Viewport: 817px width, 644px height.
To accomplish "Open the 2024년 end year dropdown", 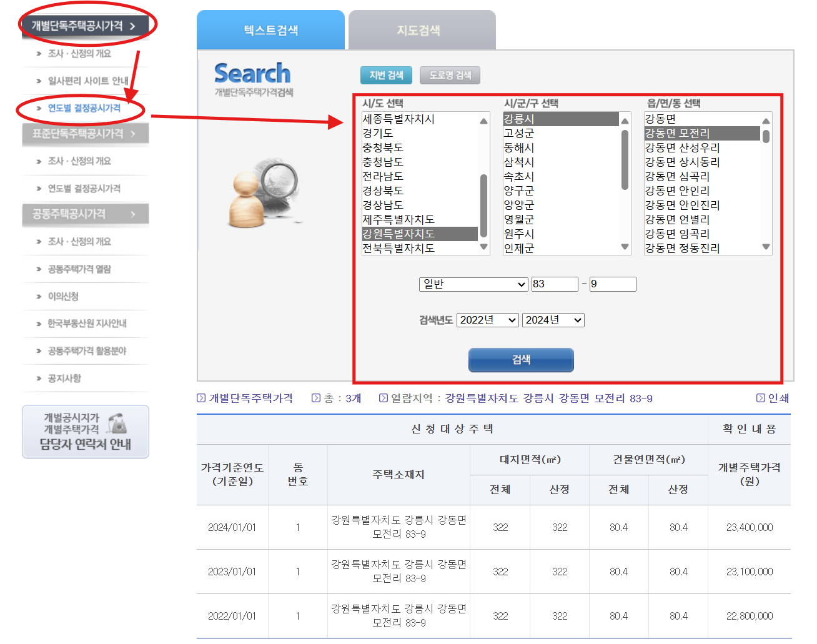I will (553, 320).
